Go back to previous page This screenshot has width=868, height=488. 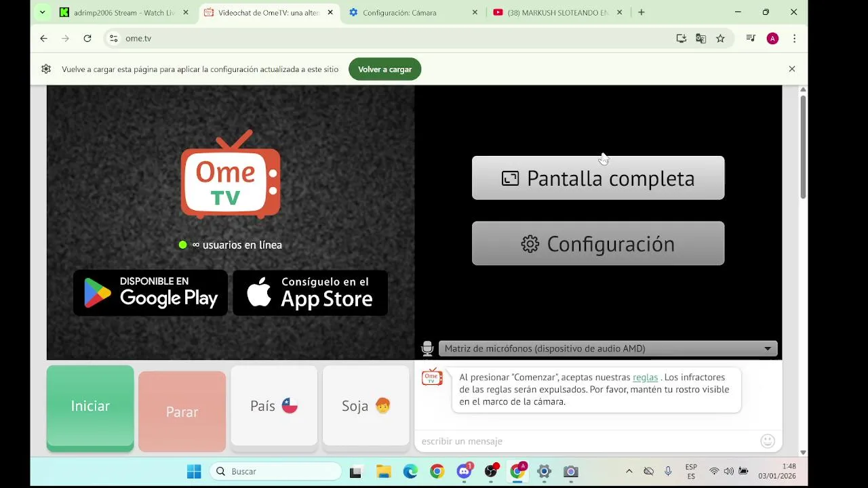(43, 39)
